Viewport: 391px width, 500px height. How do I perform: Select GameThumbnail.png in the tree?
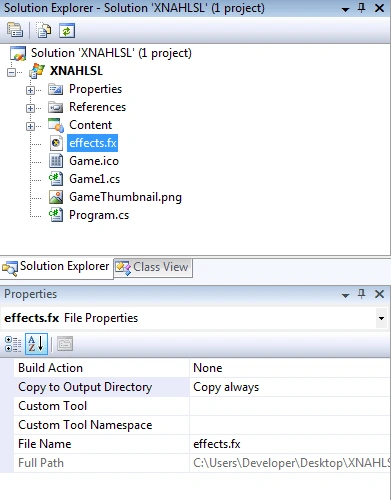[125, 197]
